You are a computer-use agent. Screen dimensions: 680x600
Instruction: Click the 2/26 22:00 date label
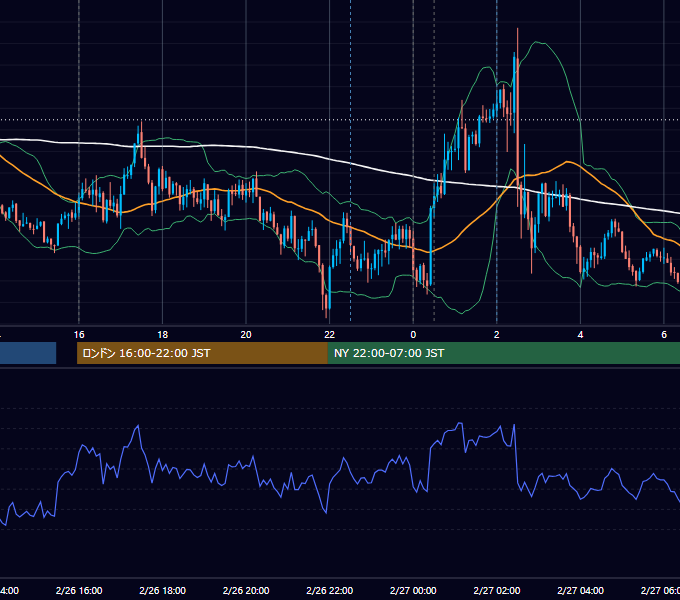[330, 590]
